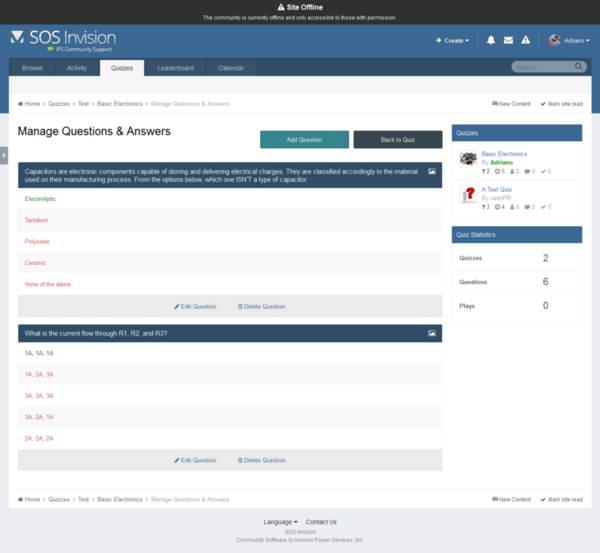Open the notifications bell icon
Viewport: 600px width, 553px height.
pos(491,40)
